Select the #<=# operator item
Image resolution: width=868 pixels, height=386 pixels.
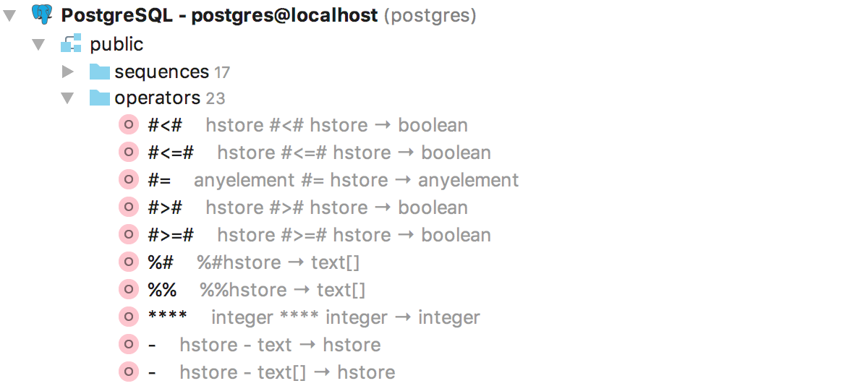(320, 153)
